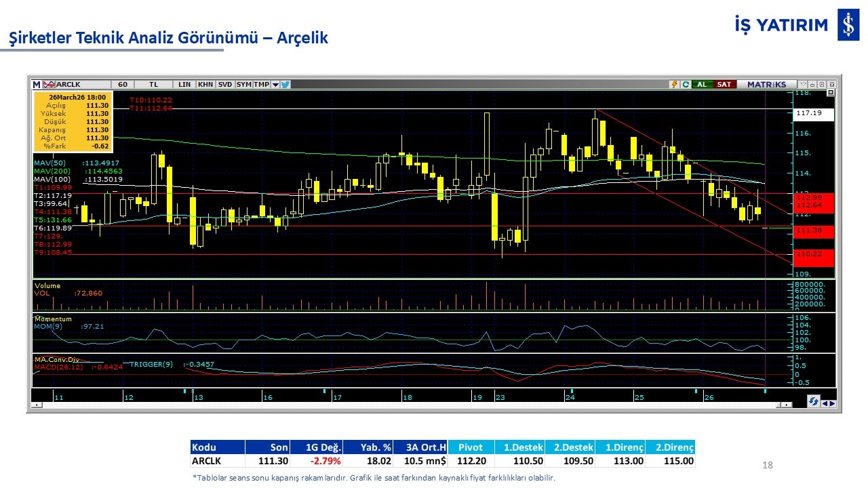The image size is (868, 488).
Task: Select the TMP toolbar item
Action: pyautogui.click(x=262, y=85)
